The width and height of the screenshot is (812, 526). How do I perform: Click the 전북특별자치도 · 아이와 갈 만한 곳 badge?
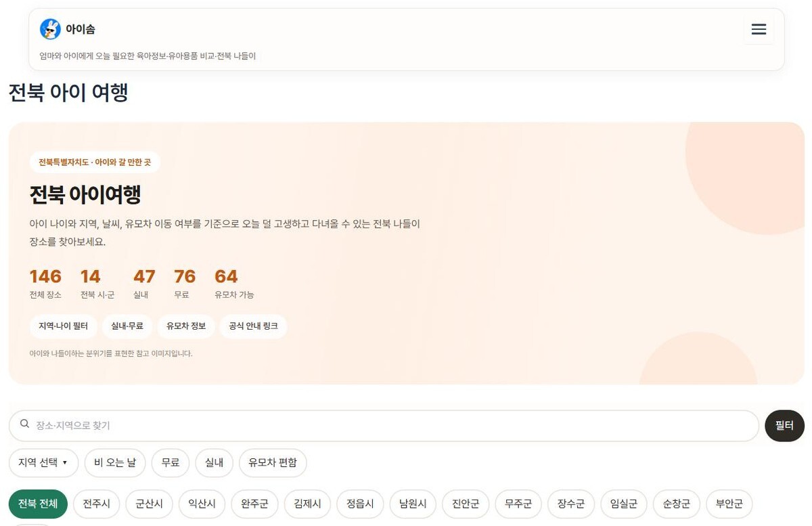(x=95, y=162)
